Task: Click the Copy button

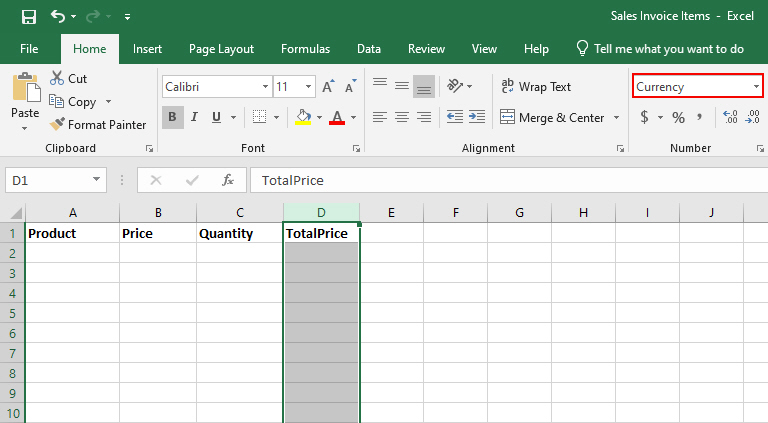Action: [72, 102]
